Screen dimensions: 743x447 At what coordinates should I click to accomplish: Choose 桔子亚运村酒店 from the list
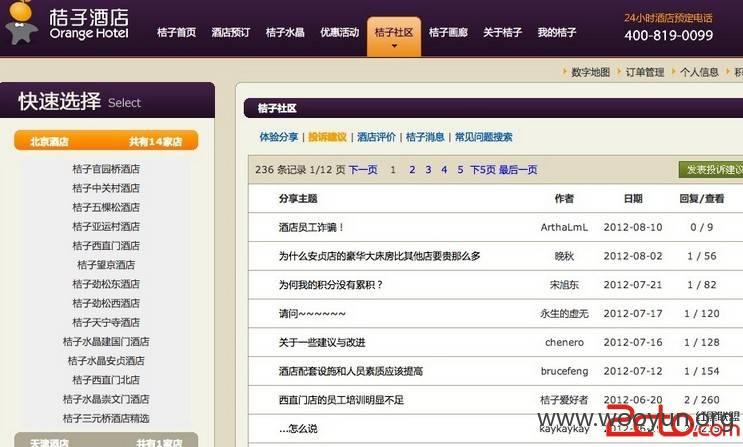click(x=106, y=227)
